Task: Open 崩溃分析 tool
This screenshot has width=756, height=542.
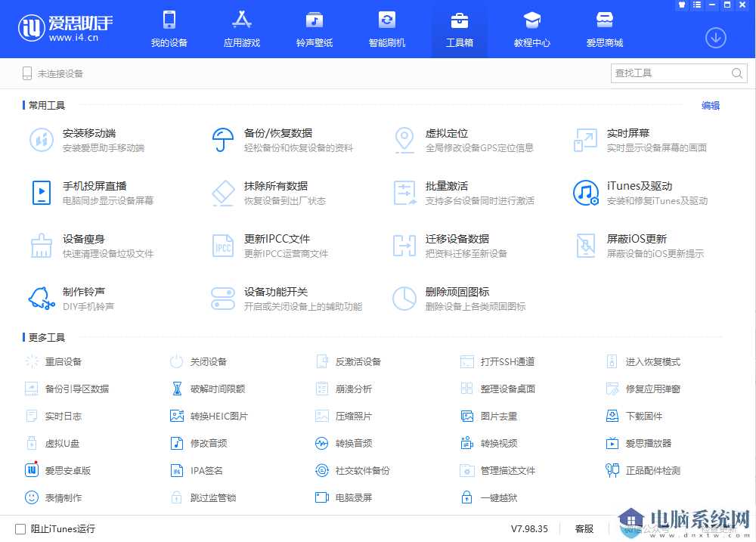Action: coord(344,389)
